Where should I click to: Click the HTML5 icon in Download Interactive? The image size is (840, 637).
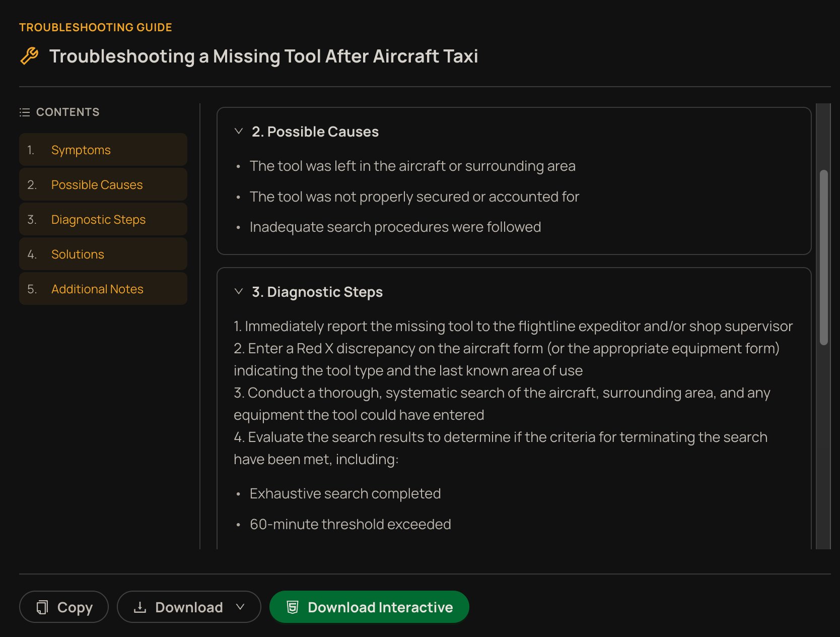click(293, 607)
